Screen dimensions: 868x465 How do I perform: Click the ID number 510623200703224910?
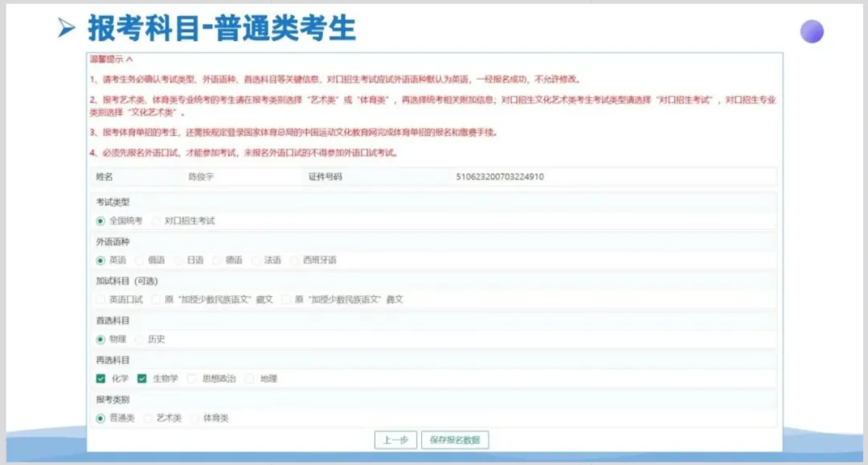coord(500,177)
